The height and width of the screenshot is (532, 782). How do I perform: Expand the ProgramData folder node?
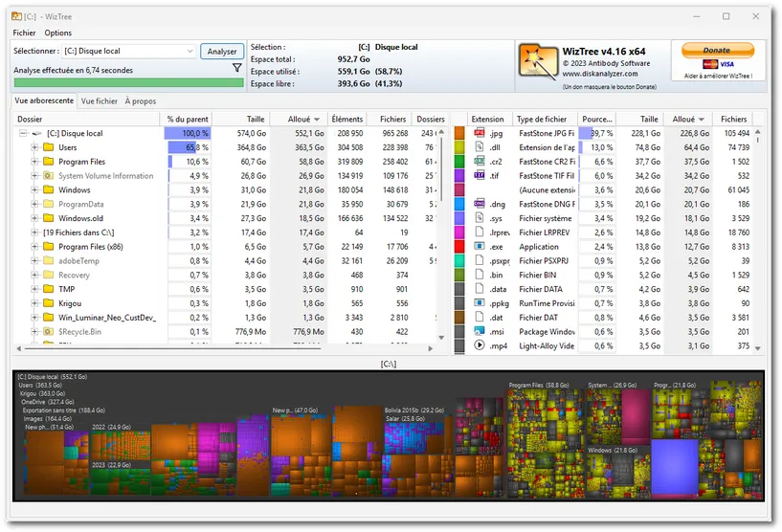click(34, 204)
